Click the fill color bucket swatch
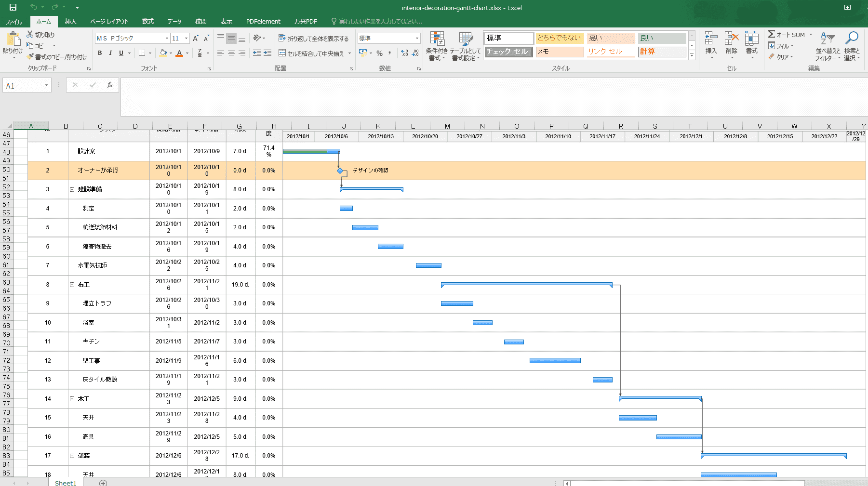868x486 pixels. (x=163, y=53)
